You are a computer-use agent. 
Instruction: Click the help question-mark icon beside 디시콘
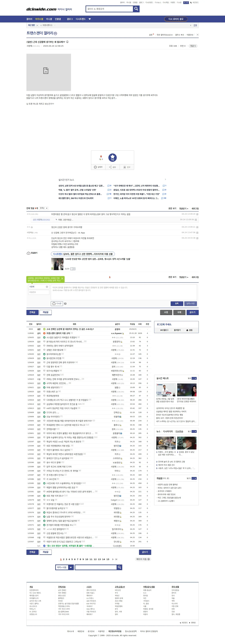coord(65,304)
